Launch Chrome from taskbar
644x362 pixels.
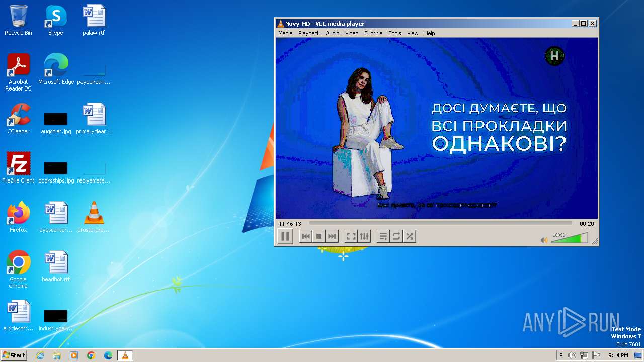(91, 355)
